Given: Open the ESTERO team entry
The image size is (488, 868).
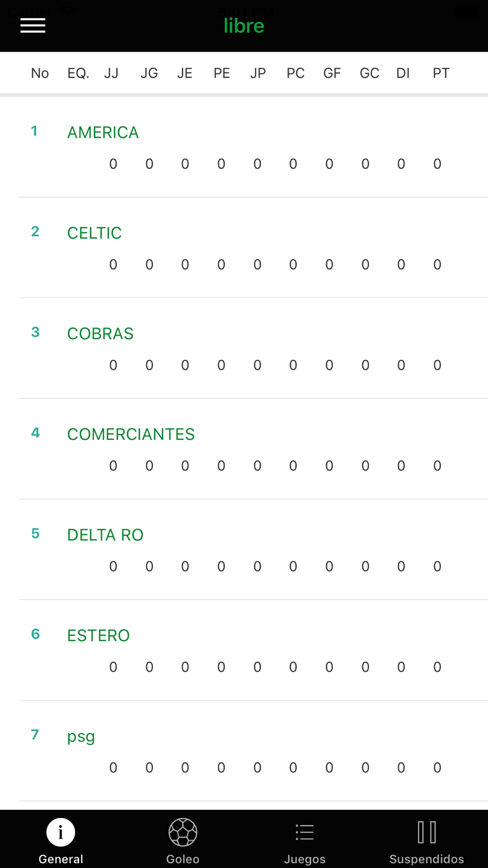Looking at the screenshot, I should (98, 636).
